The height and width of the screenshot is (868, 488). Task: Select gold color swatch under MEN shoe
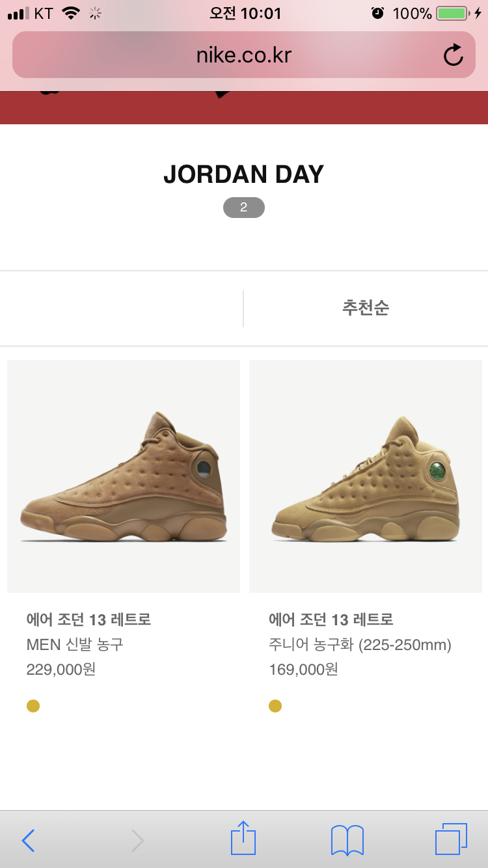pos(33,706)
